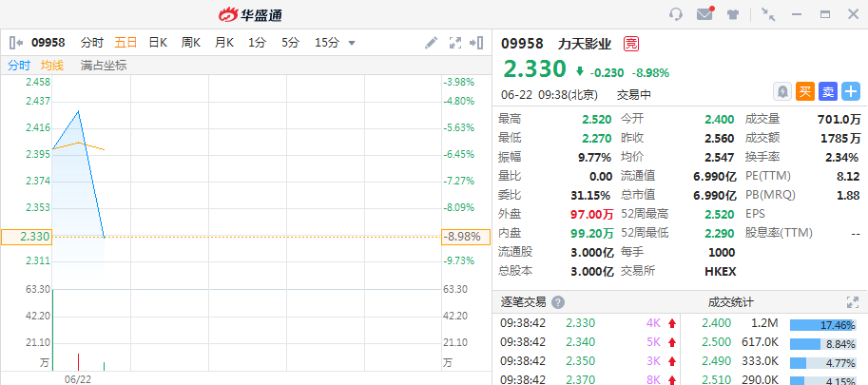The image size is (868, 385).
Task: Click the 内盘 value 99.20万
Action: point(592,234)
